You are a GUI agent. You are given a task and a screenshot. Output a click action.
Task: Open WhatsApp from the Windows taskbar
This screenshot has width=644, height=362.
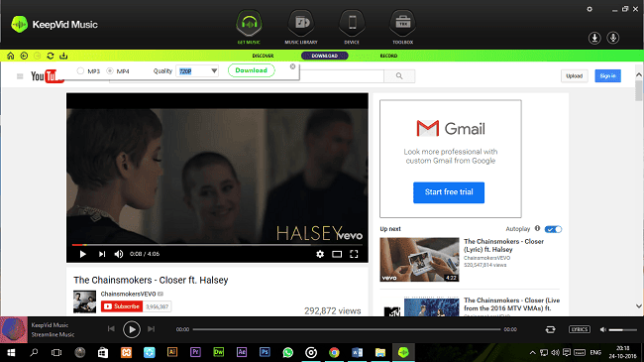288,352
